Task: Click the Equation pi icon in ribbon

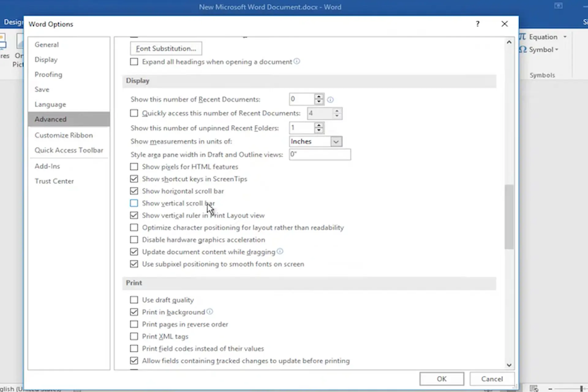Action: click(x=522, y=37)
